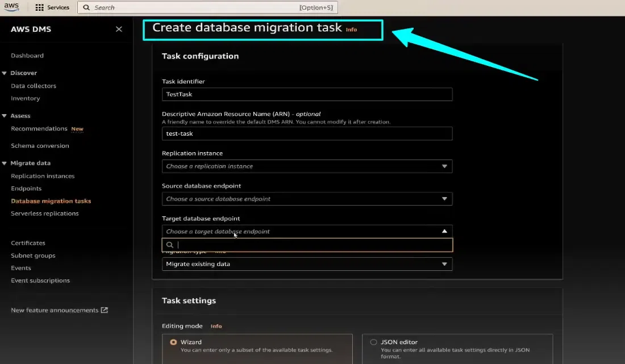Collapse the Assess section
Screen dimensions: 625x364
5,116
